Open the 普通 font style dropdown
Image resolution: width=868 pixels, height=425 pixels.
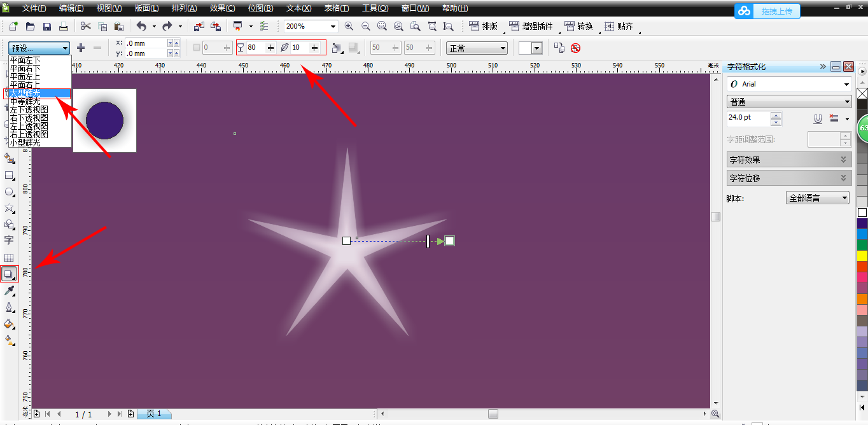(789, 102)
